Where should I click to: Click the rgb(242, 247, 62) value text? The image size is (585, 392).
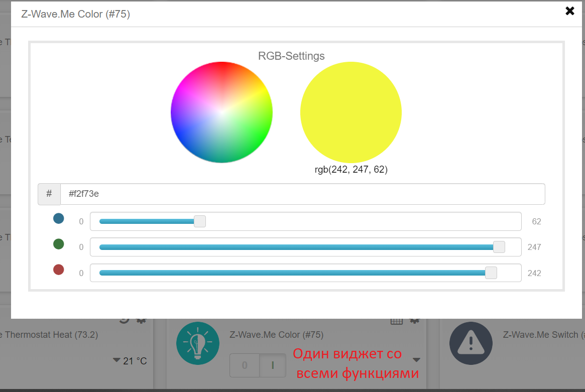coord(351,170)
